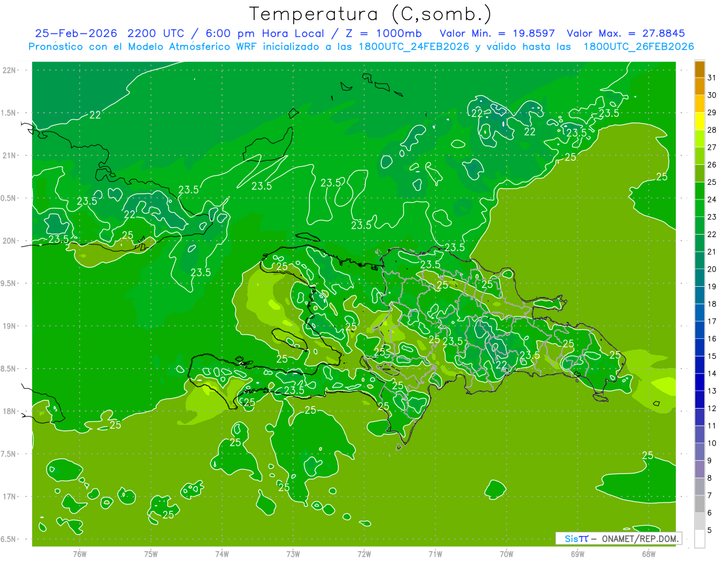Viewport: 728px width, 562px height.
Task: Click the "20N" latitude axis label
Action: coord(10,241)
